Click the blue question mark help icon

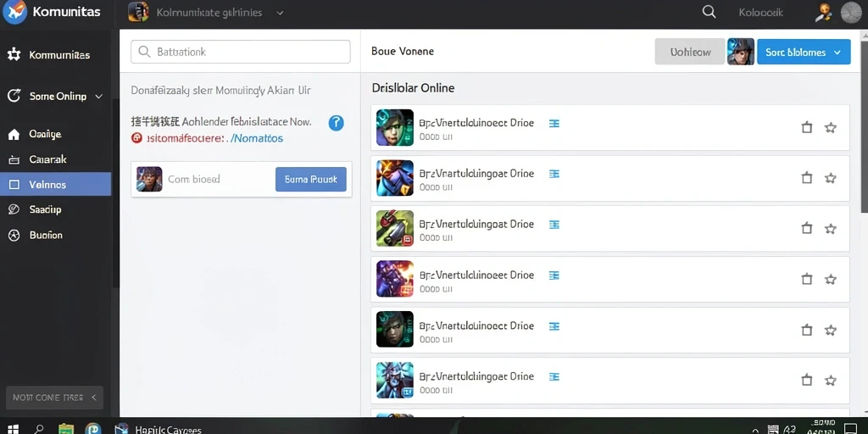[336, 123]
